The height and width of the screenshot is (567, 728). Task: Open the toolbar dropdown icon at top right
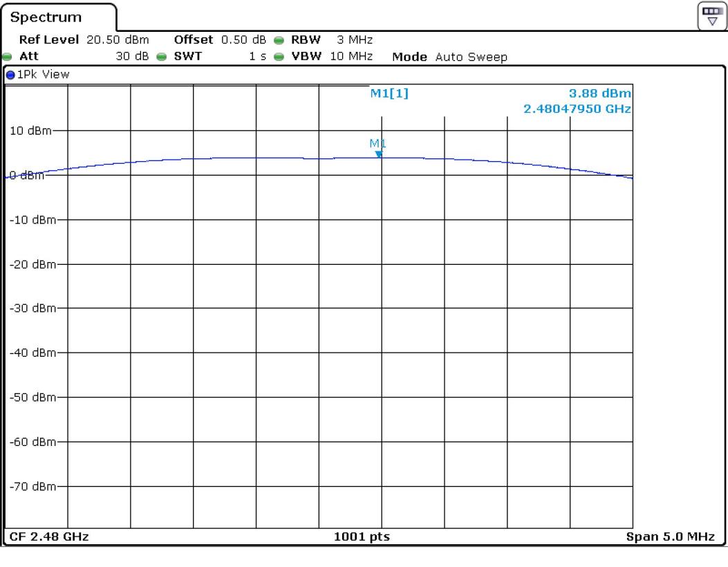[711, 16]
